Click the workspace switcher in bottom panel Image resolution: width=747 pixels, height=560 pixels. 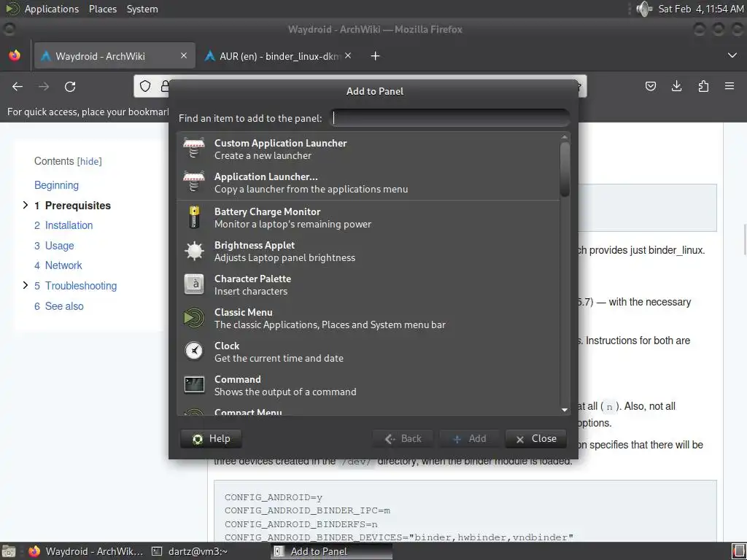(738, 551)
